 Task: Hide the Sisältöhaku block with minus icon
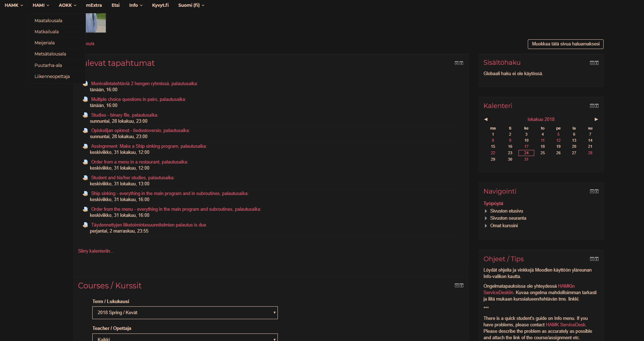[x=592, y=63]
